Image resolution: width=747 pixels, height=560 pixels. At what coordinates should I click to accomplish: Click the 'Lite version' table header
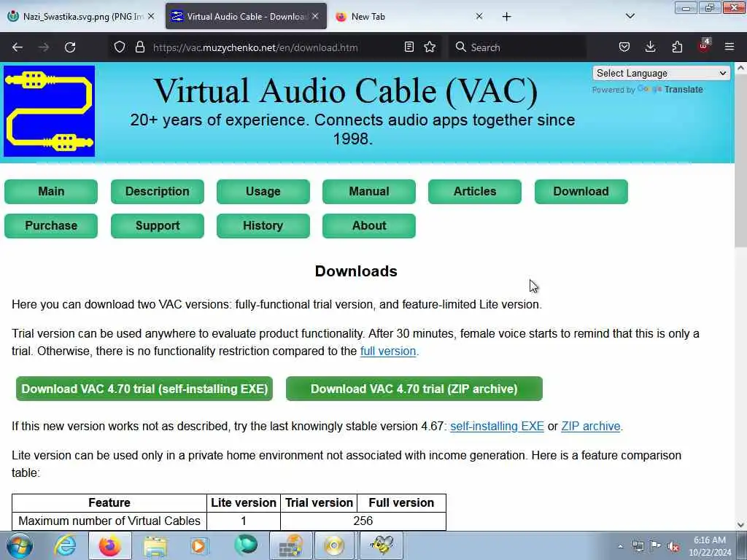tap(244, 503)
